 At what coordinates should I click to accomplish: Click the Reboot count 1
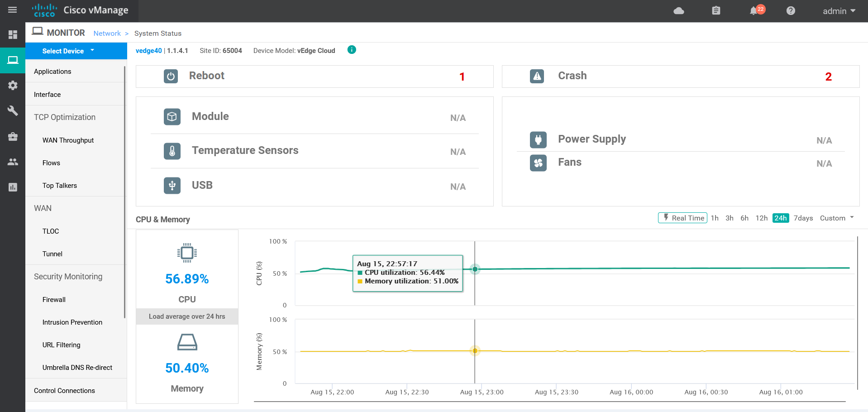click(x=462, y=77)
